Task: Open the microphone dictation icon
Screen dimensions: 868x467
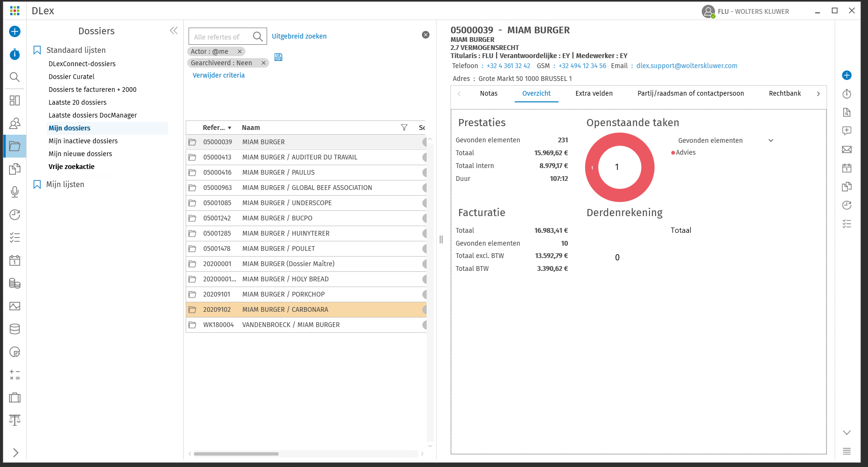Action: tap(15, 191)
